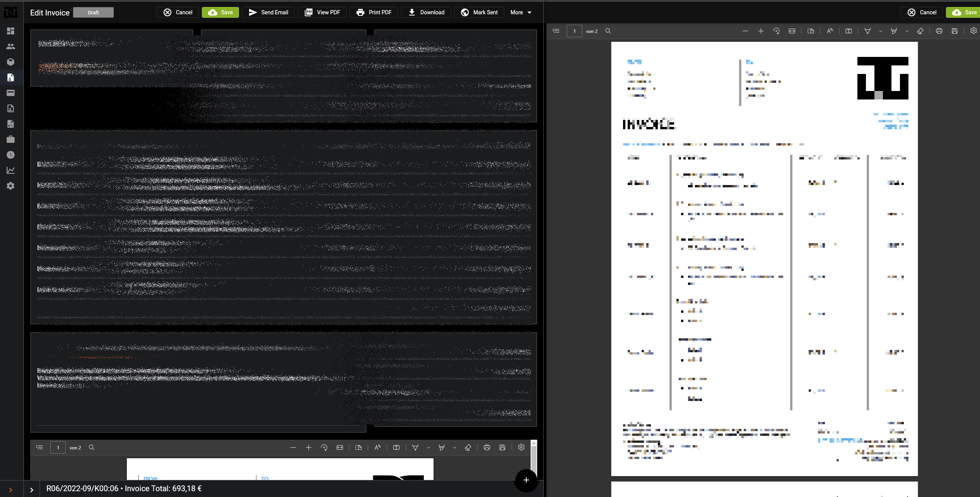The image size is (980, 497).
Task: Expand the highlighter options chevron
Action: 907,31
